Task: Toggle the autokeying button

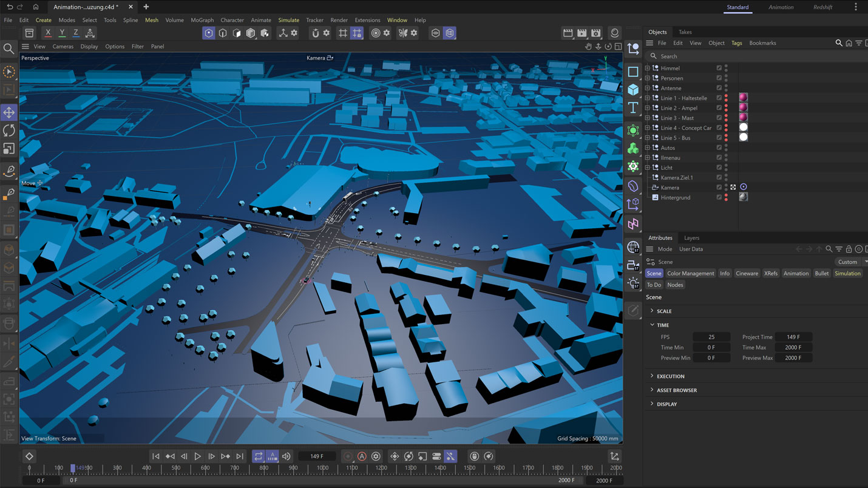Action: click(x=362, y=456)
